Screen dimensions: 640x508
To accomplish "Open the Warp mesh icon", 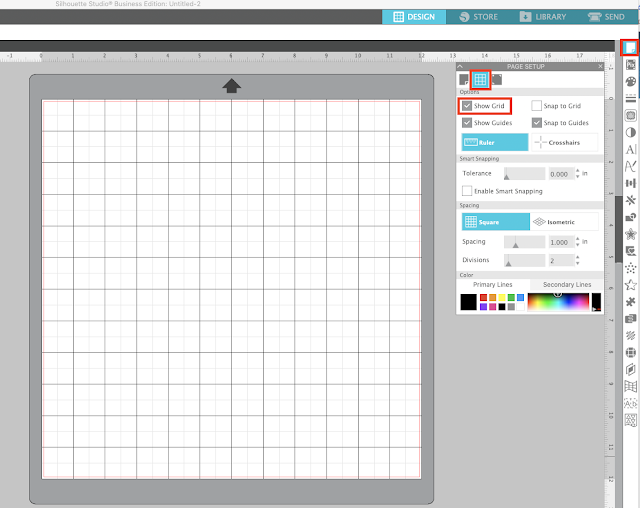I will (631, 386).
